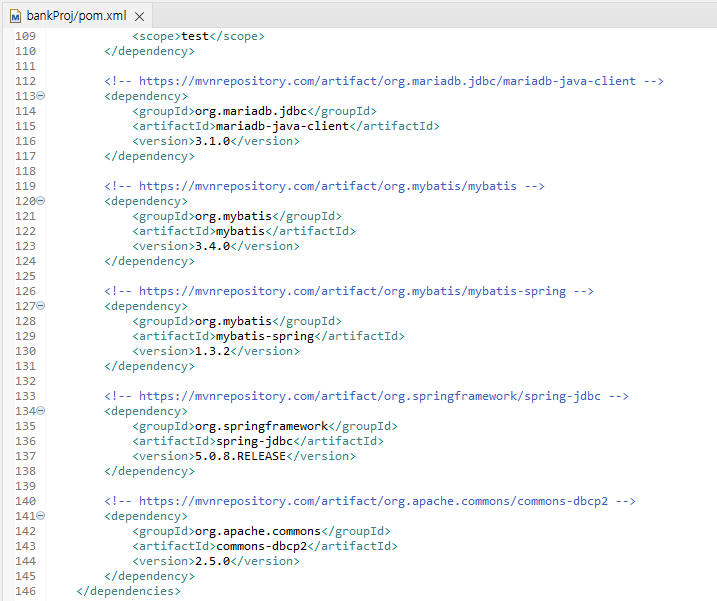717x601 pixels.
Task: Click artifactId 'mybatis-spring' text
Action: point(265,336)
